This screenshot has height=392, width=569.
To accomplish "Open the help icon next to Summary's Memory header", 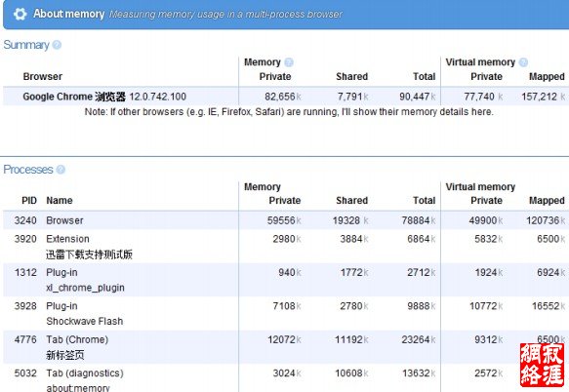I will click(x=289, y=62).
